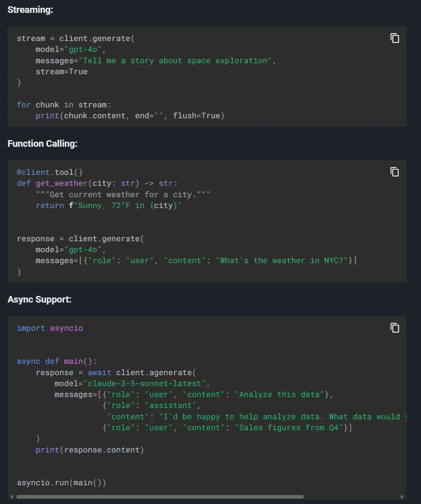Click the copy icon beside stream = client.generate
The image size is (421, 504).
(395, 38)
